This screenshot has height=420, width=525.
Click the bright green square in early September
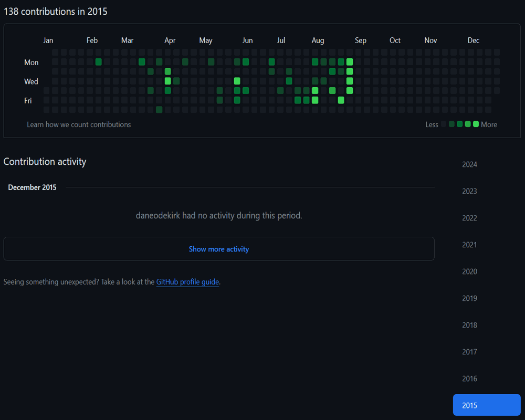[x=350, y=61]
